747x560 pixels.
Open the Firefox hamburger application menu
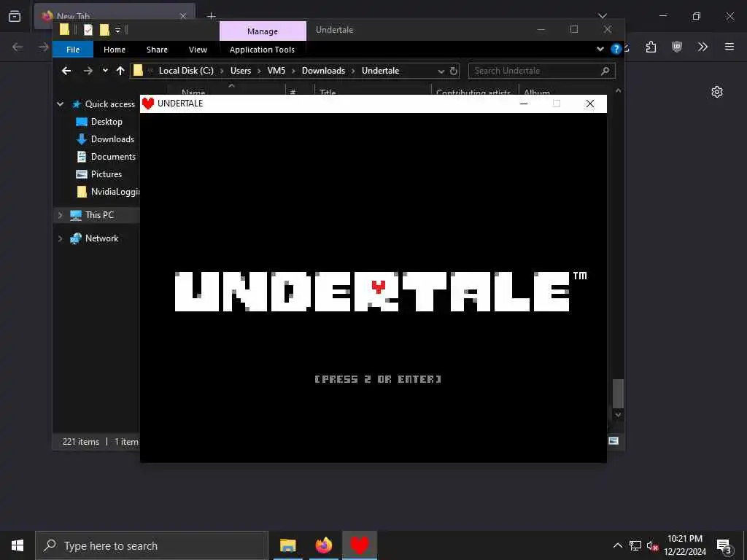729,46
